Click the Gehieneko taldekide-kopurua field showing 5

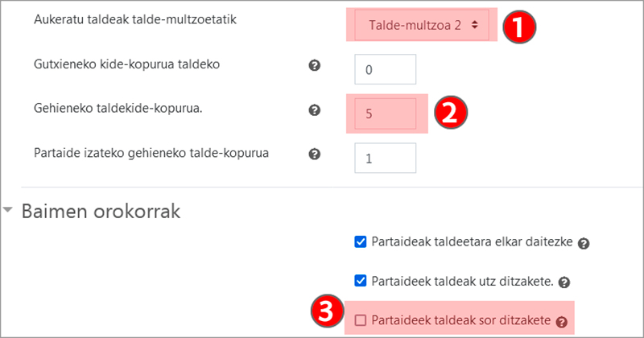coord(385,113)
